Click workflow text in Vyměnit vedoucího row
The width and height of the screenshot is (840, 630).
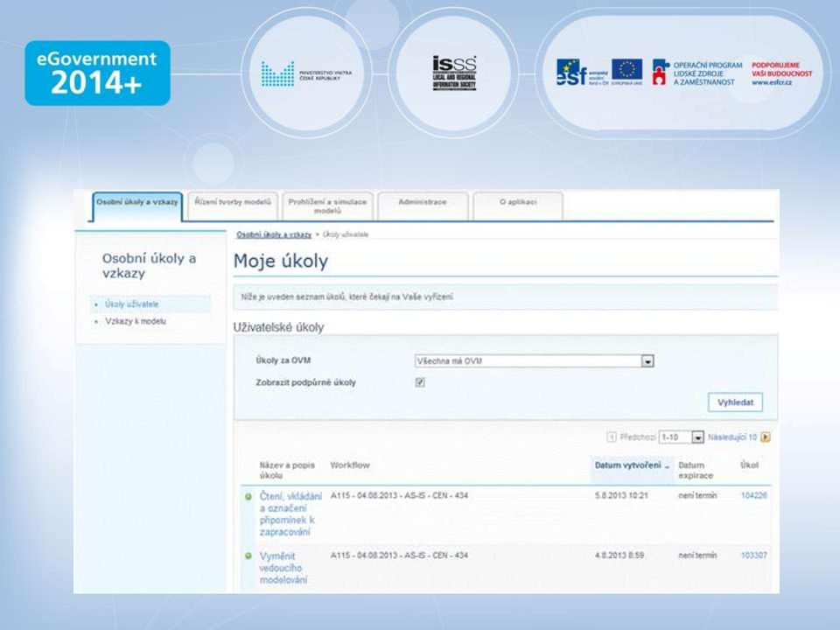pyautogui.click(x=399, y=556)
